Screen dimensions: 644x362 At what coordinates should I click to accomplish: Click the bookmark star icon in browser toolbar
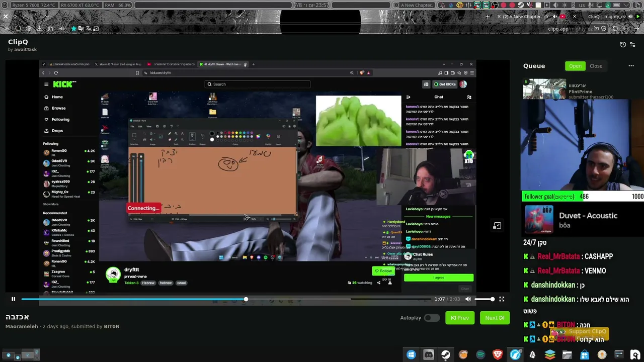point(74,29)
